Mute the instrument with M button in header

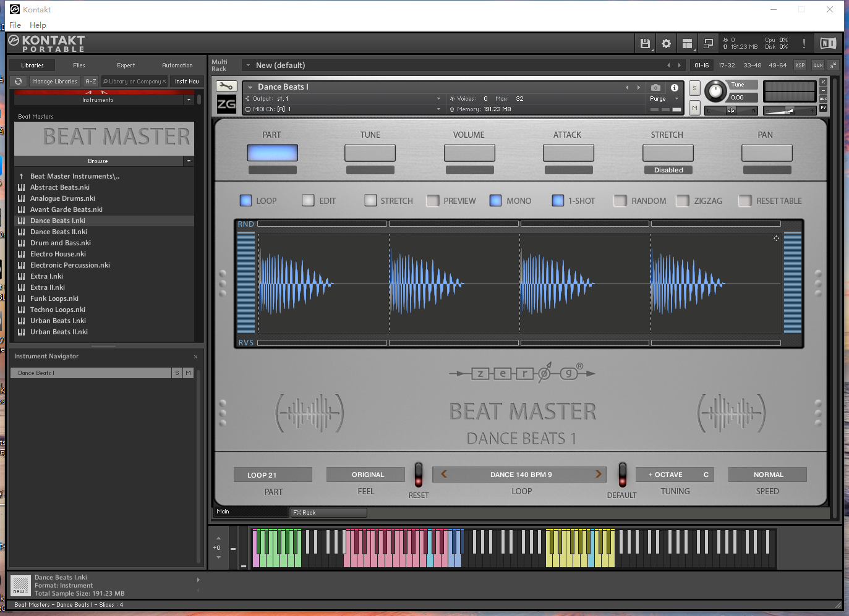tap(694, 108)
